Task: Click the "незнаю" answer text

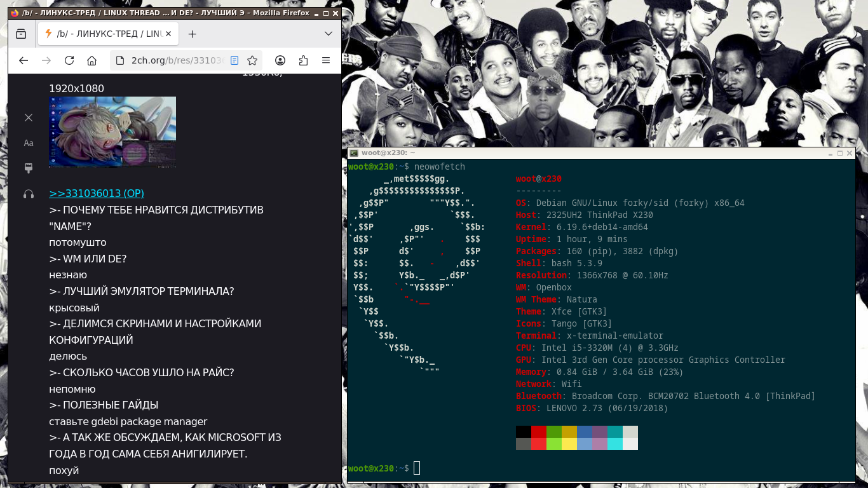Action: (68, 275)
